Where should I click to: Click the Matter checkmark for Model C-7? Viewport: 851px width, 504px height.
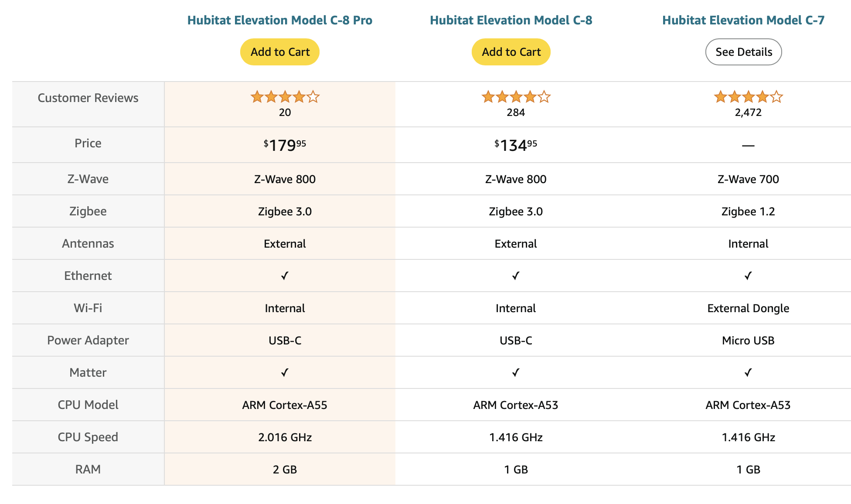click(x=748, y=373)
